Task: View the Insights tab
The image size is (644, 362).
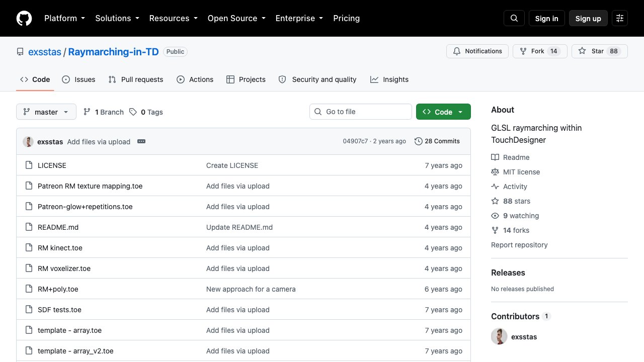Action: click(x=389, y=79)
